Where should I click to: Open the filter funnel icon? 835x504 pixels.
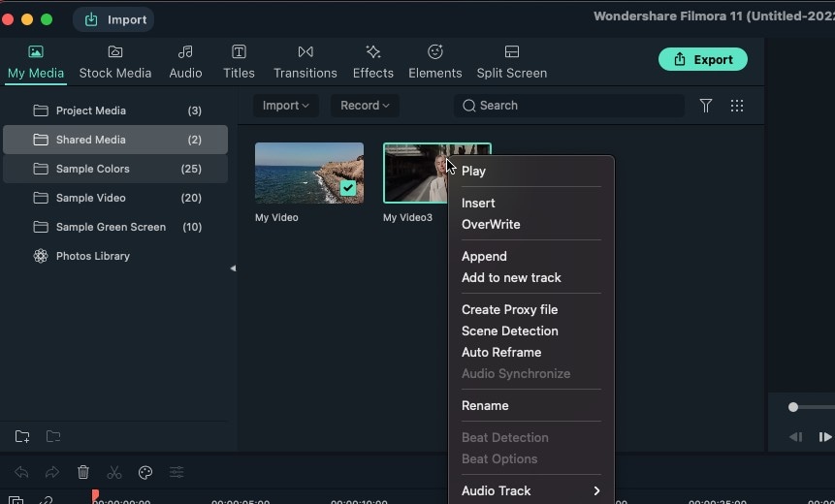coord(706,106)
